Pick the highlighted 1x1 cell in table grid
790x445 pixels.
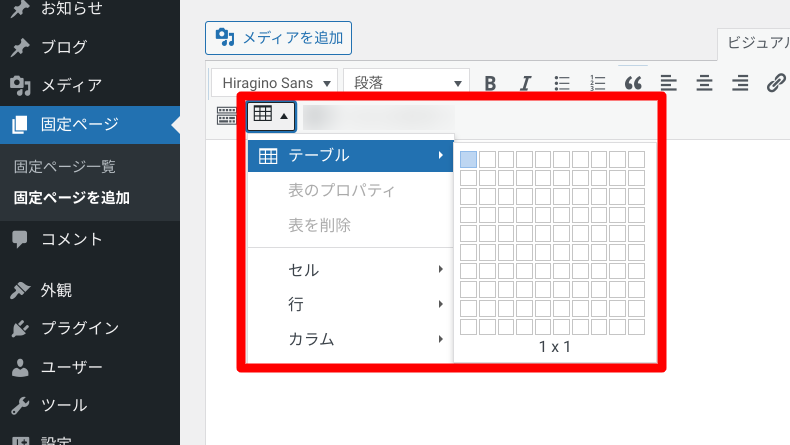(469, 159)
